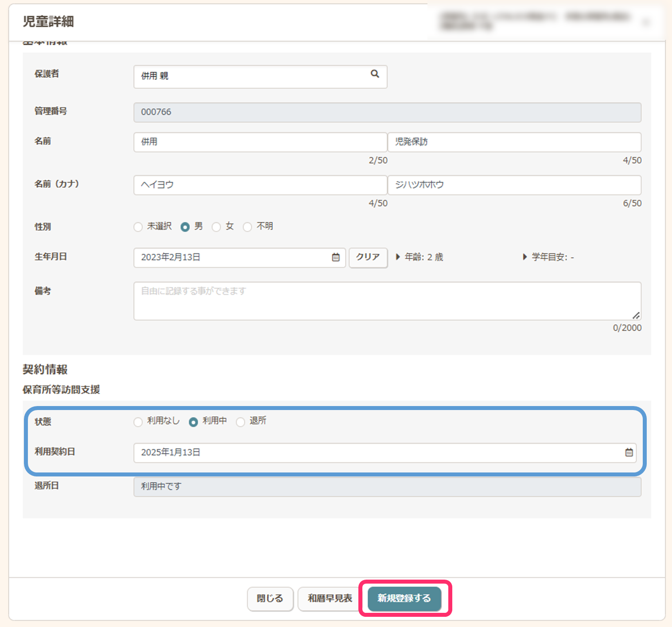Click the 新規登録する button

[x=404, y=599]
